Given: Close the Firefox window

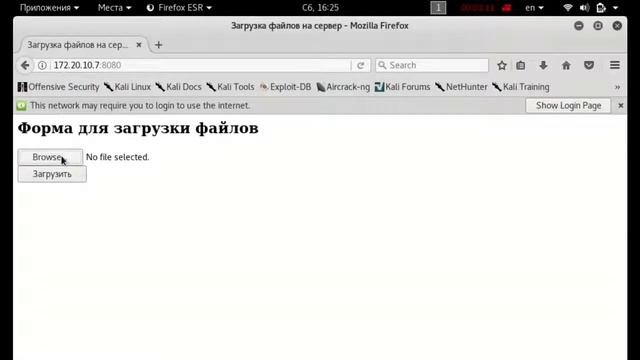Looking at the screenshot, I should point(617,26).
